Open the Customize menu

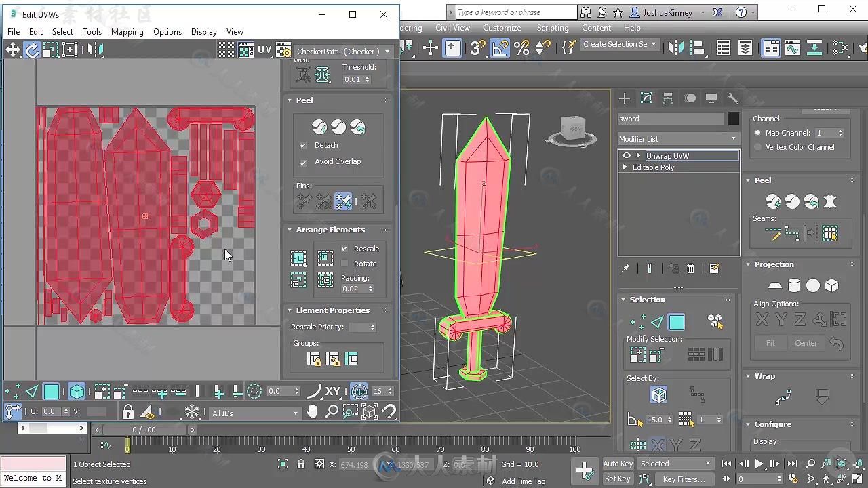point(502,28)
